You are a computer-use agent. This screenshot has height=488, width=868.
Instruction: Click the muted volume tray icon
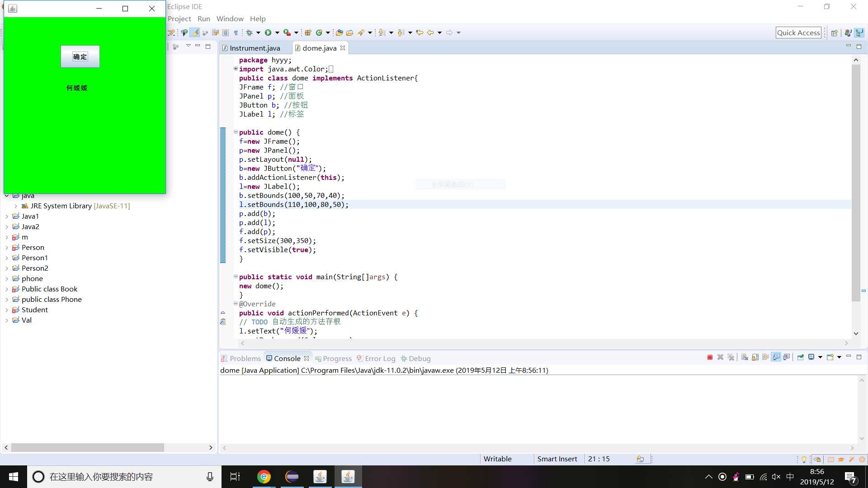pos(776,477)
